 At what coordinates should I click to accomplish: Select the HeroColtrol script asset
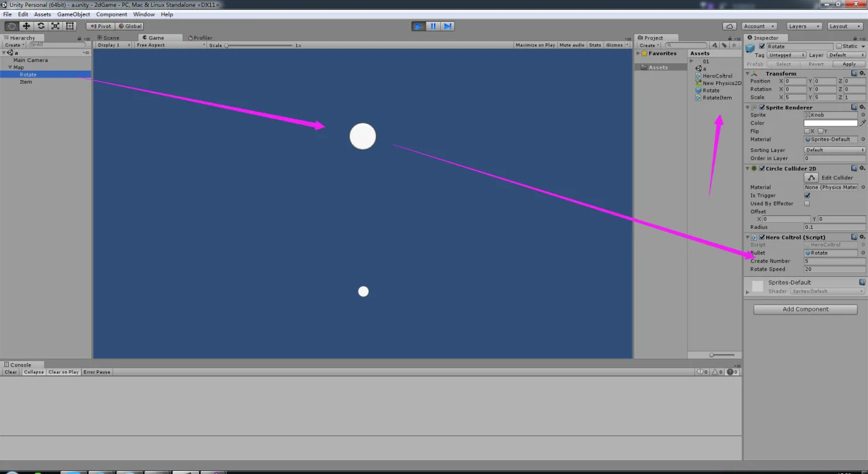click(x=714, y=76)
